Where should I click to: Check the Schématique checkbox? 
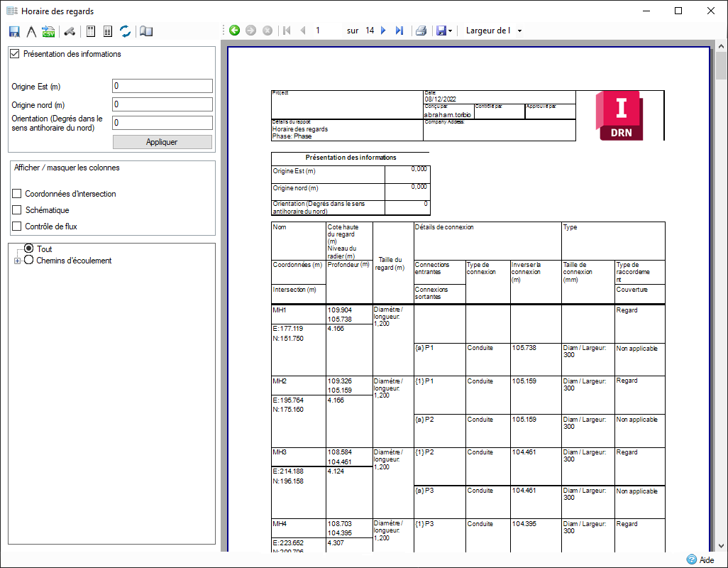[17, 210]
